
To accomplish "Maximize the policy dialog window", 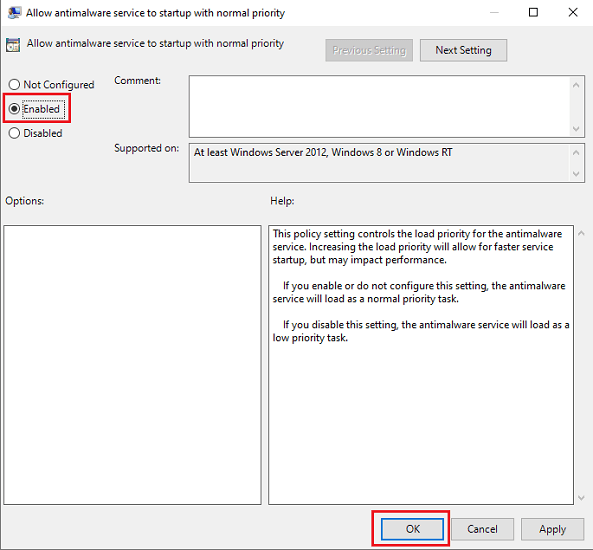I will pos(533,12).
